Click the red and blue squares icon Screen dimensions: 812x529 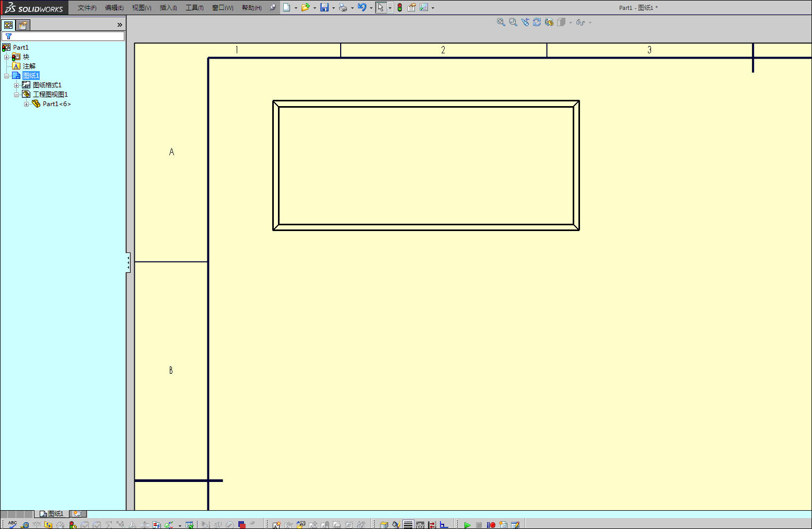[x=241, y=525]
